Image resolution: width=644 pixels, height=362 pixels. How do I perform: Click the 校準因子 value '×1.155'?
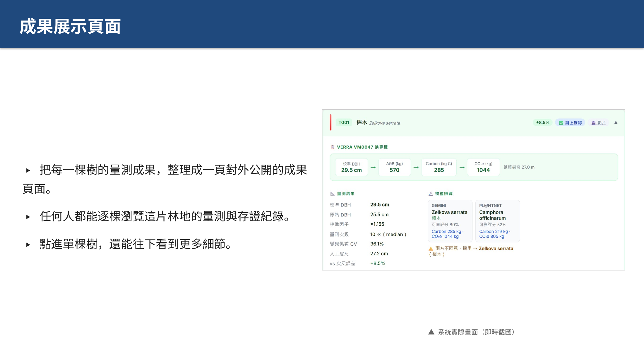[377, 224]
